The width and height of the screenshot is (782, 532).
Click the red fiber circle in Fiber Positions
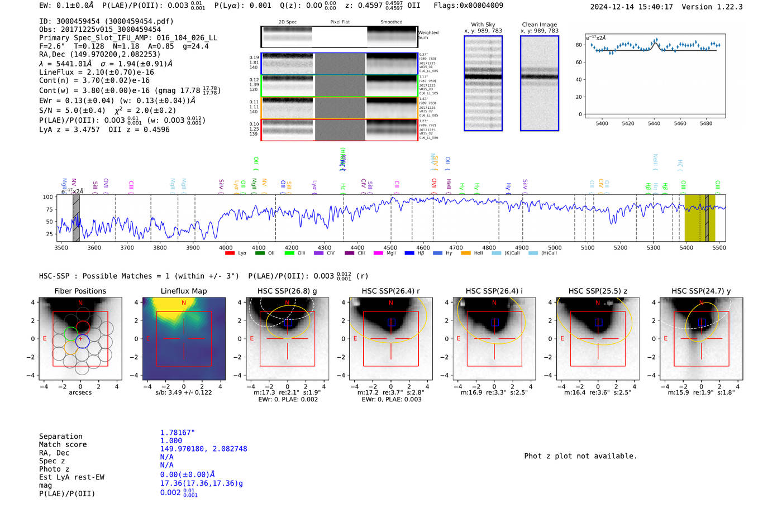click(83, 328)
